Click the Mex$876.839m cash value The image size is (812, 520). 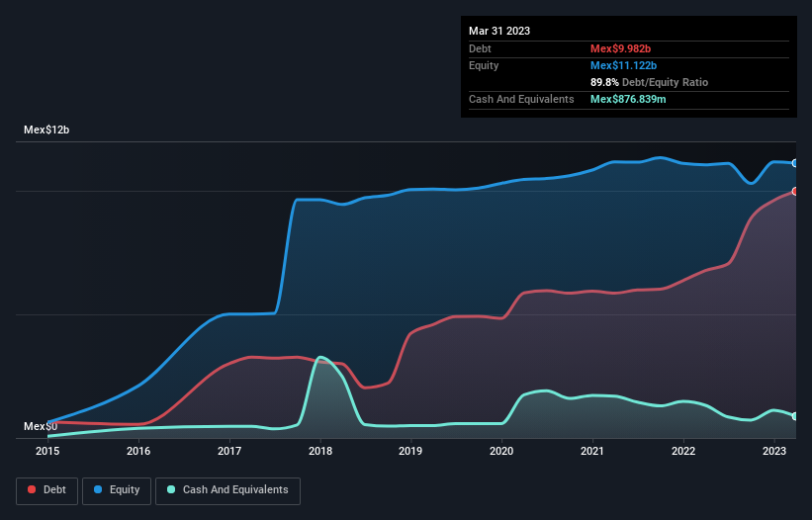pos(628,99)
